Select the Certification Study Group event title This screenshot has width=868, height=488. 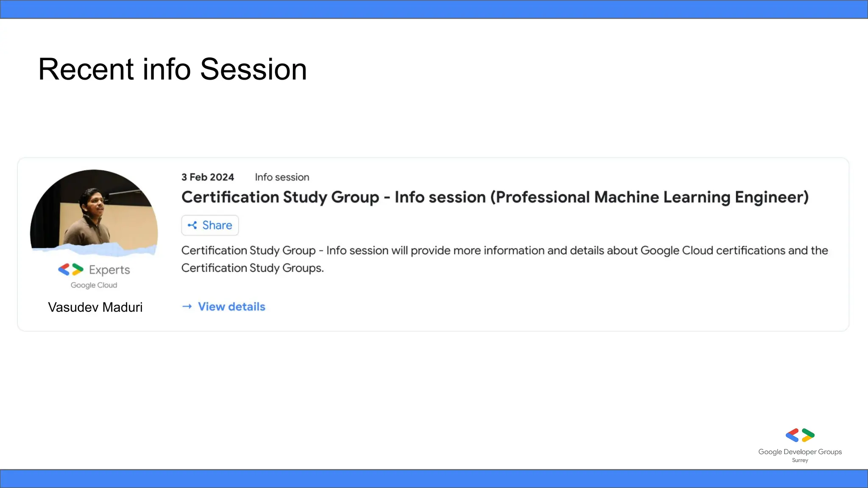coord(495,197)
